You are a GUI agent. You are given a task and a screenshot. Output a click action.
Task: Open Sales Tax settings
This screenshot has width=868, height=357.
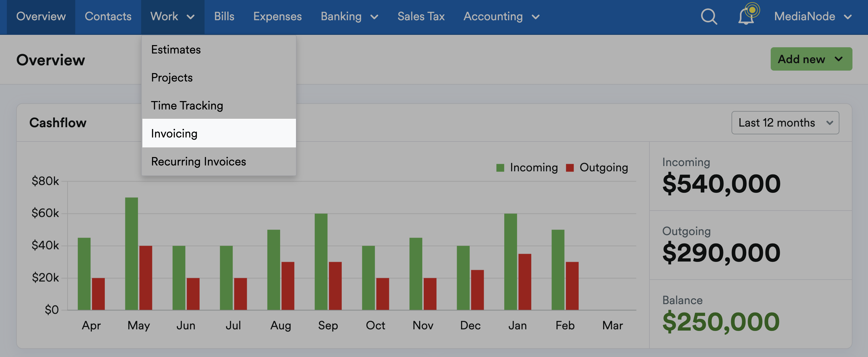coord(421,16)
